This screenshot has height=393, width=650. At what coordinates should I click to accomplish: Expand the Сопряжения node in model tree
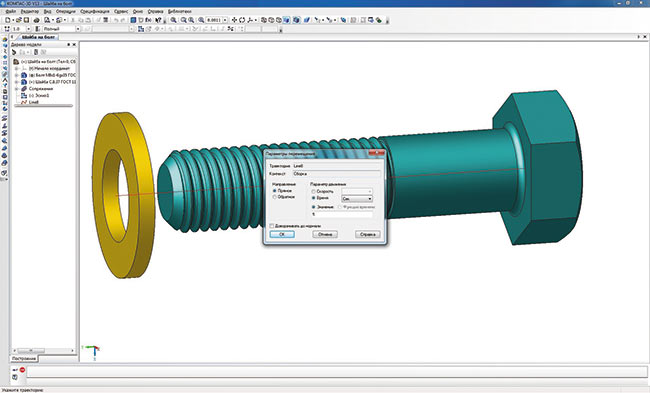(x=17, y=89)
